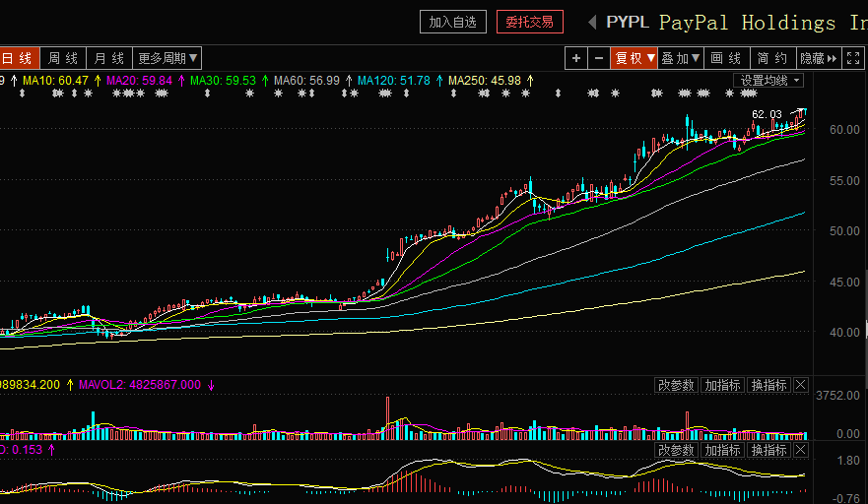Click the zoom out minus button

[598, 58]
